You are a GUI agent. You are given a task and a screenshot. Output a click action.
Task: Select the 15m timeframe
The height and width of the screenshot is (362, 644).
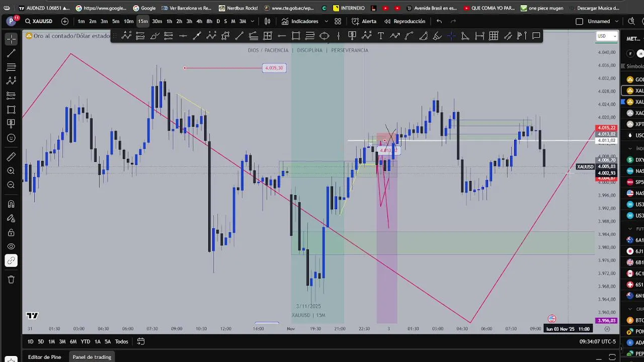[143, 21]
